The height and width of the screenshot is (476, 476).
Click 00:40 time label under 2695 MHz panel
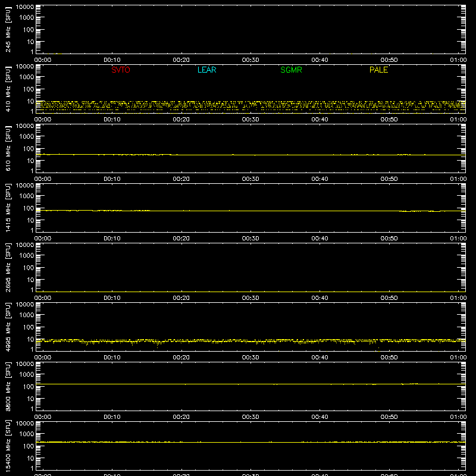coord(320,298)
